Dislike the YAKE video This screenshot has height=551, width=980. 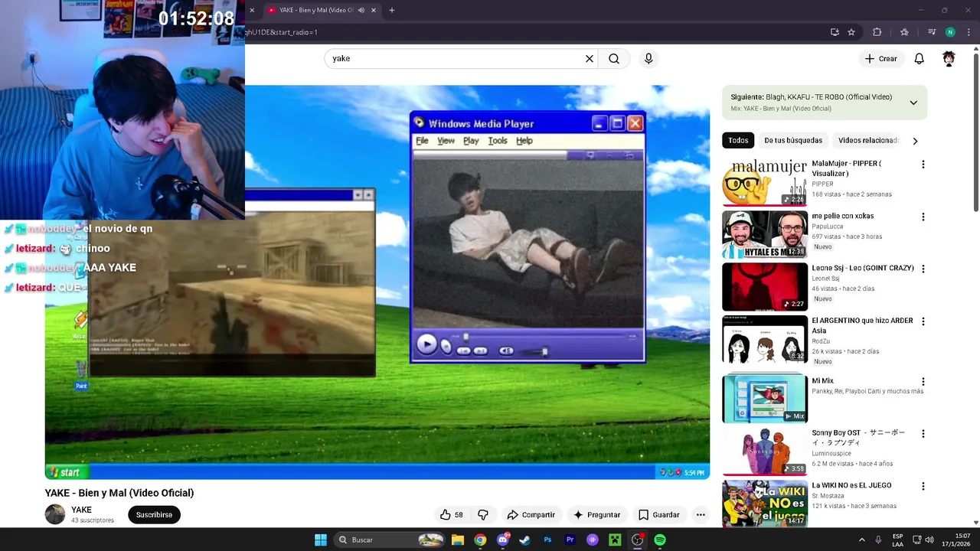pos(483,515)
